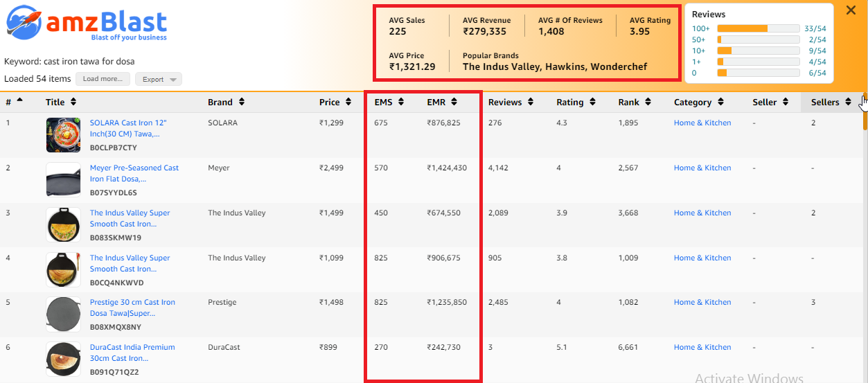Click the 0 reviews bar
868x383 pixels.
click(759, 73)
